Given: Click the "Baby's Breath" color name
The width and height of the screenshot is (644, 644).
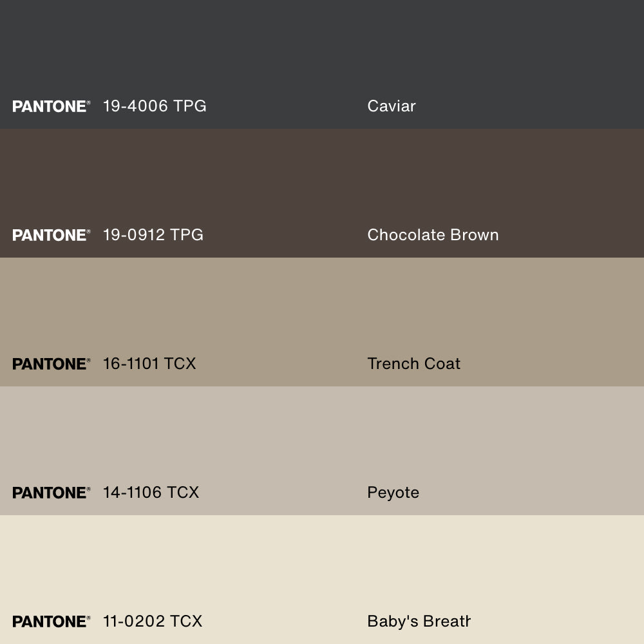Looking at the screenshot, I should point(419,621).
